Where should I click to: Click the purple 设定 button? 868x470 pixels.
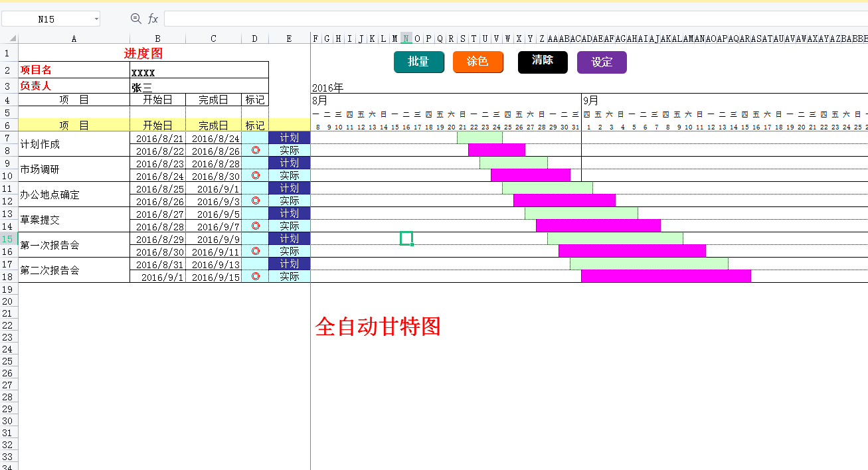tap(602, 62)
